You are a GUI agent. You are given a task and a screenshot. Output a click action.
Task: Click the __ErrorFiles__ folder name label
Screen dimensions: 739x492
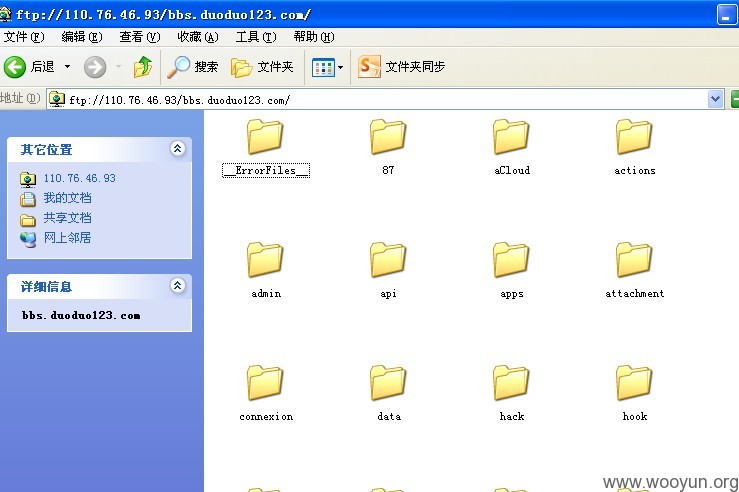(266, 171)
